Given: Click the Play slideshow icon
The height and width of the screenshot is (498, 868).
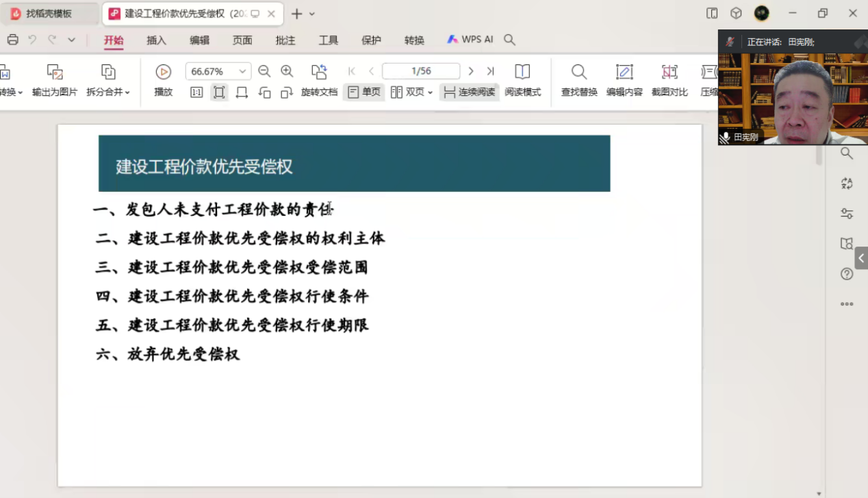Looking at the screenshot, I should pyautogui.click(x=163, y=72).
